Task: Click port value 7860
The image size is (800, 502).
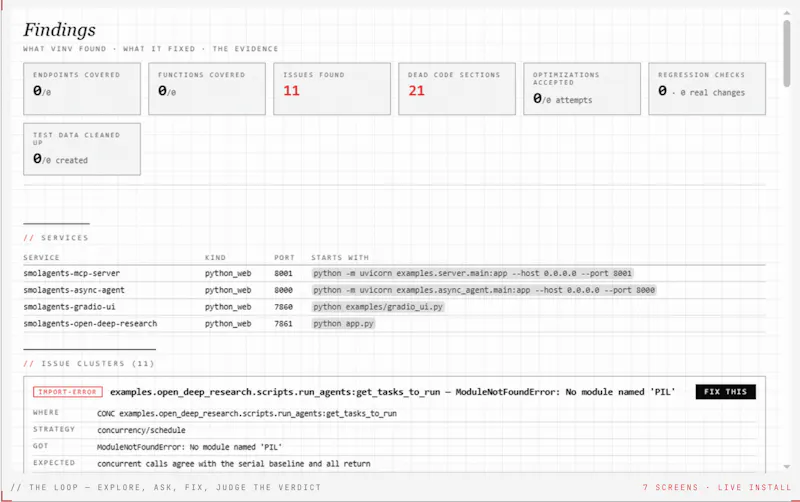Action: click(283, 307)
